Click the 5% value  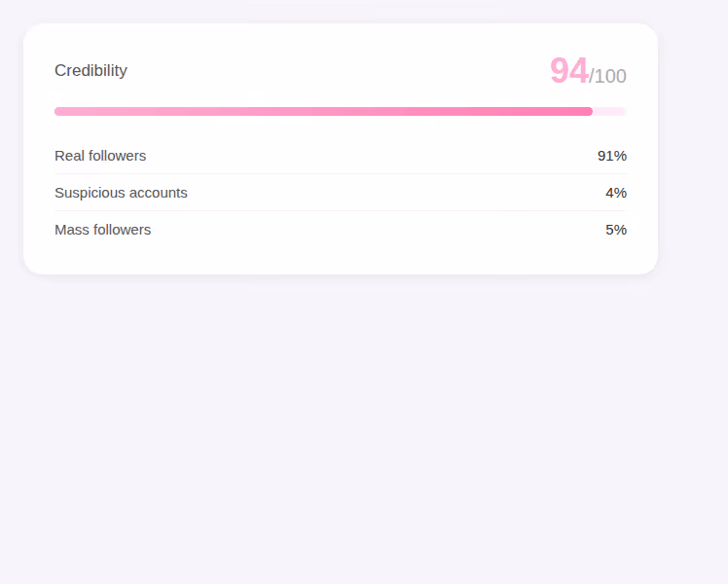point(616,230)
